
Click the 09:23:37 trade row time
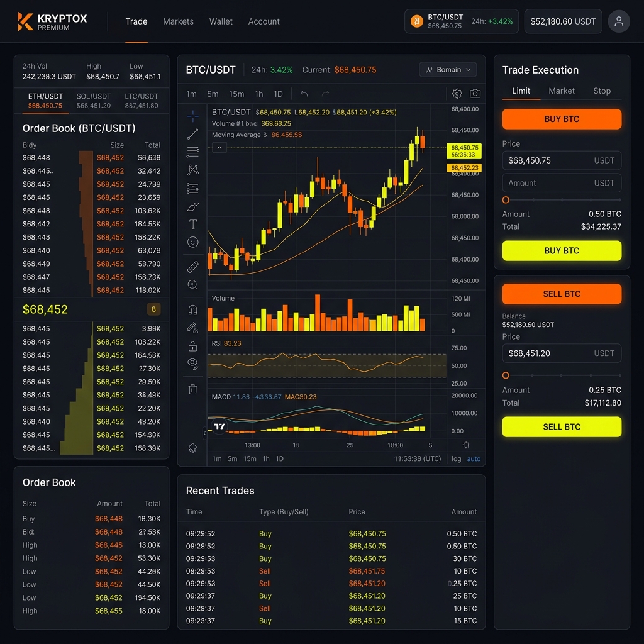[x=201, y=621]
